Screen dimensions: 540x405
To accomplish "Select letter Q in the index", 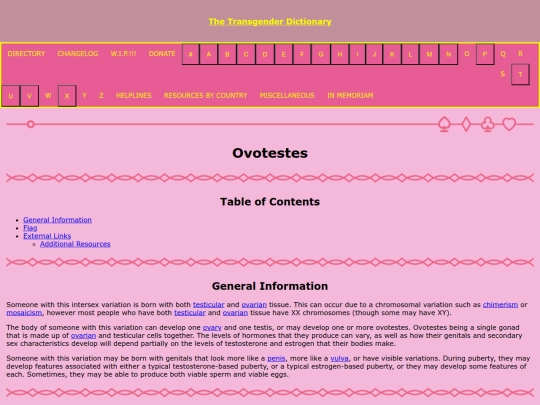I will click(x=503, y=54).
